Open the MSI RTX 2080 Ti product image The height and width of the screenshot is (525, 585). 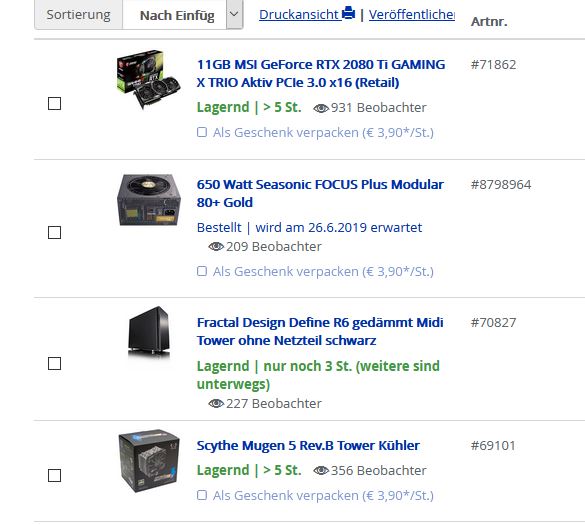click(148, 79)
